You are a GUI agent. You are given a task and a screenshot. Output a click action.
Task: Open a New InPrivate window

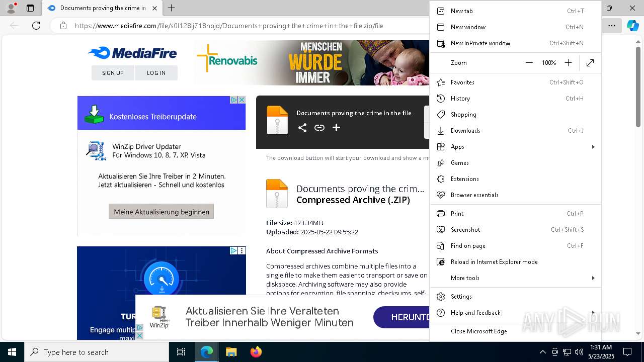pos(515,43)
